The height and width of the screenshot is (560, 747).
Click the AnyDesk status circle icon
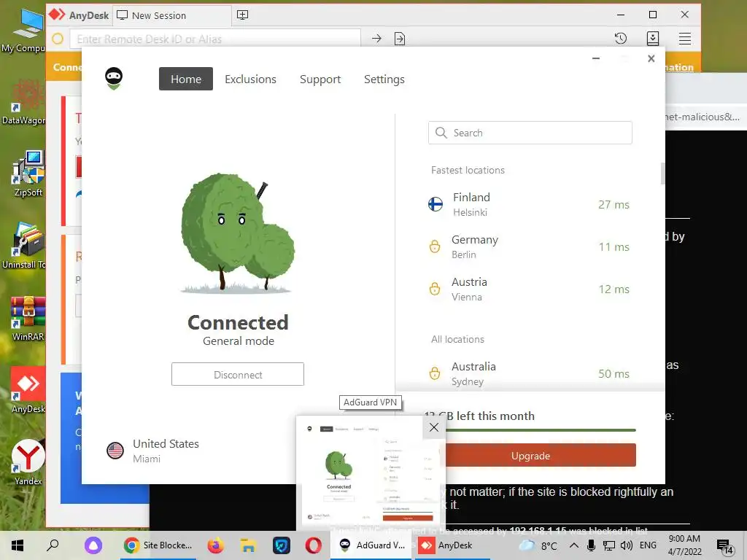pos(58,39)
